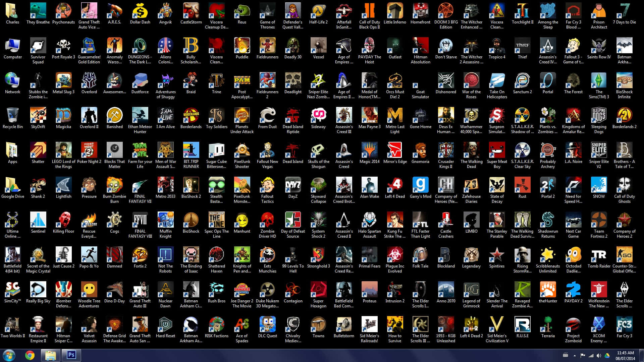Select the 7 Days to Die icon
Viewport: 644px width, 362px height.
click(x=624, y=14)
